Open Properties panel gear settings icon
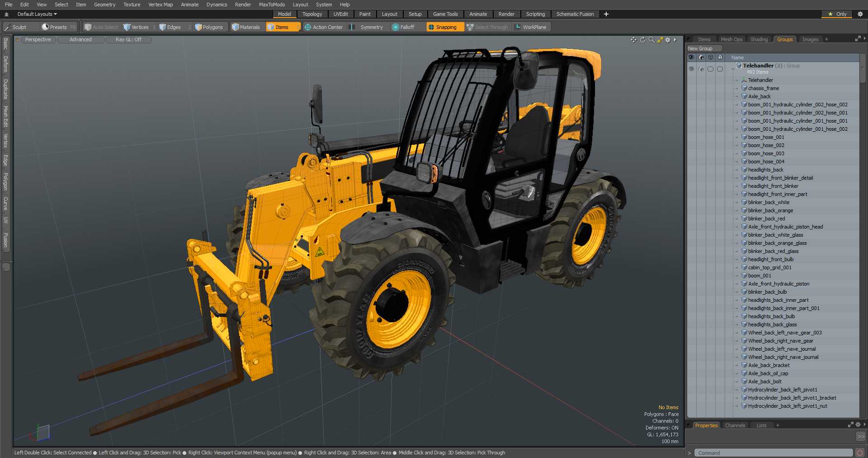Image resolution: width=868 pixels, height=458 pixels. click(x=858, y=425)
